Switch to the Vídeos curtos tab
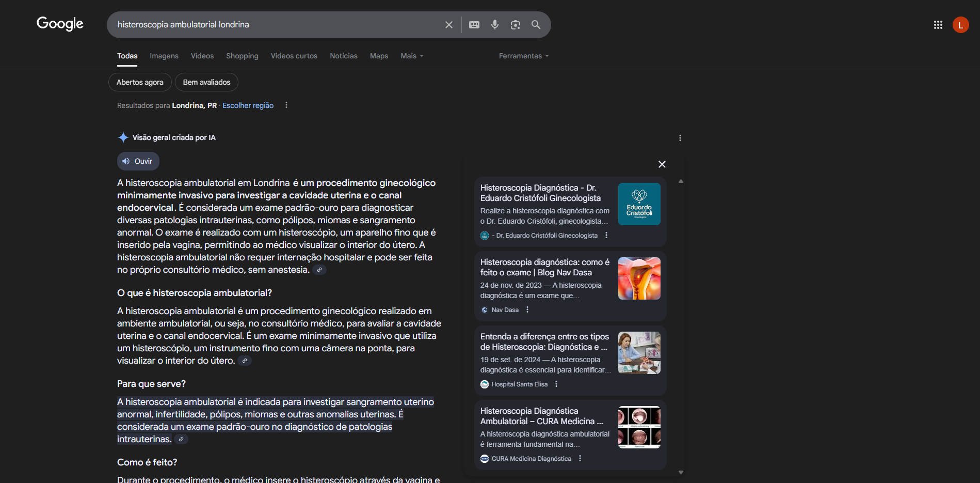Screen dimensions: 980x483 (x=294, y=56)
